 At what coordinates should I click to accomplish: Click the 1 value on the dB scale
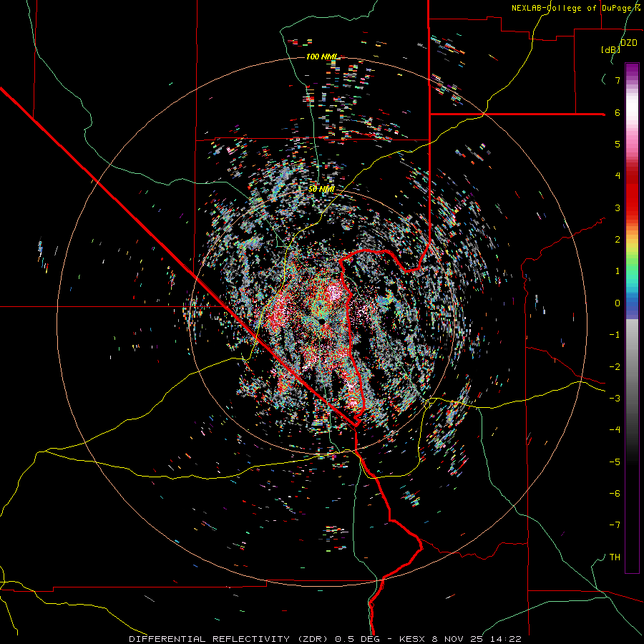point(618,271)
